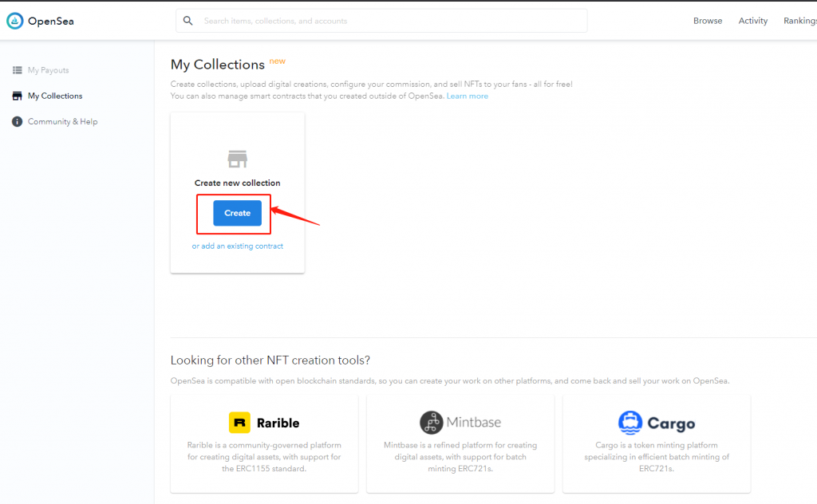
Task: Open the Activity menu
Action: tap(753, 21)
